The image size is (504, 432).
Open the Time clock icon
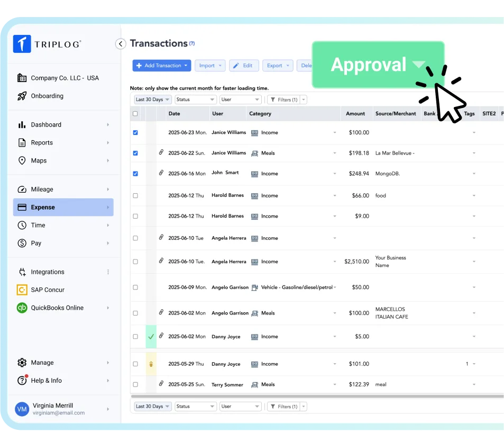(22, 225)
